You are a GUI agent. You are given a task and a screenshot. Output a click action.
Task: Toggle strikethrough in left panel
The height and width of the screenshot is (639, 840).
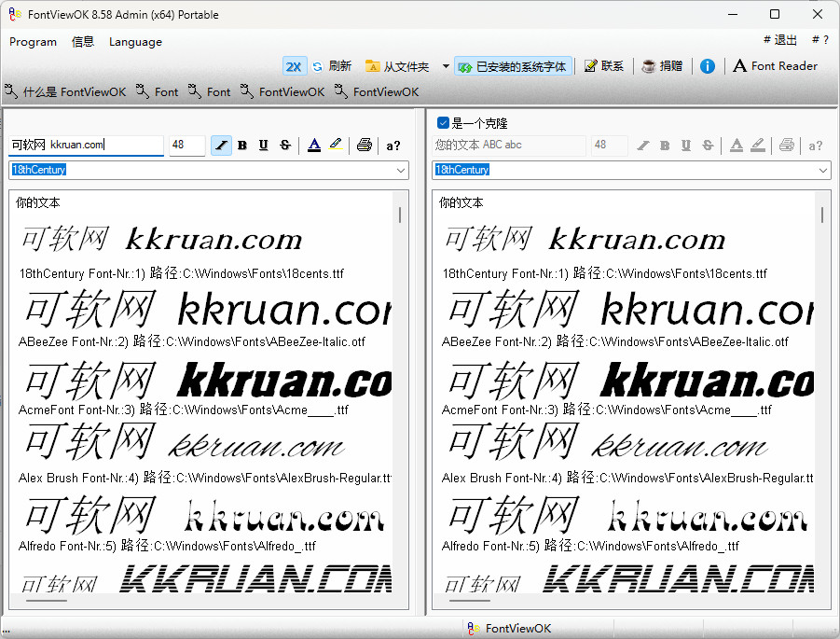[285, 145]
